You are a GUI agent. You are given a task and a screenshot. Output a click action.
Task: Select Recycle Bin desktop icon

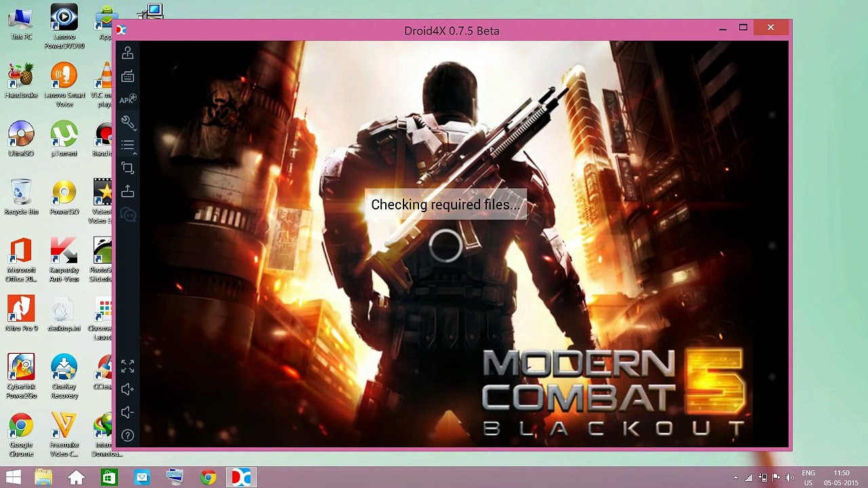(21, 197)
